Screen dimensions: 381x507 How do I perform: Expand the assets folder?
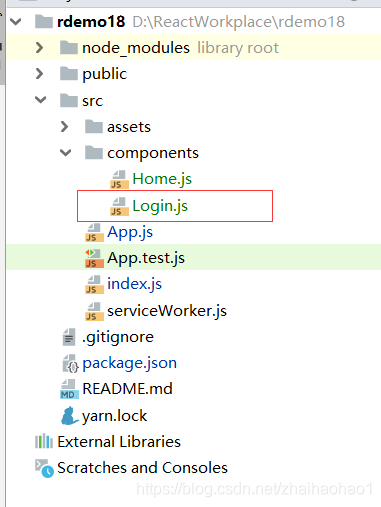[x=64, y=127]
